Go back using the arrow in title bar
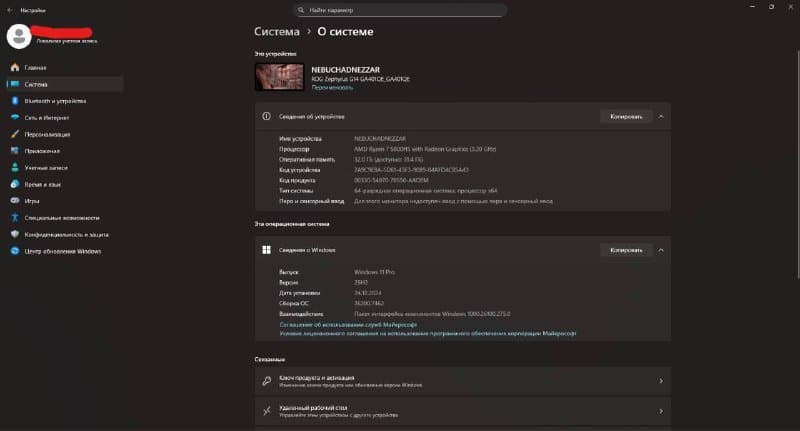800x431 pixels. pyautogui.click(x=10, y=10)
